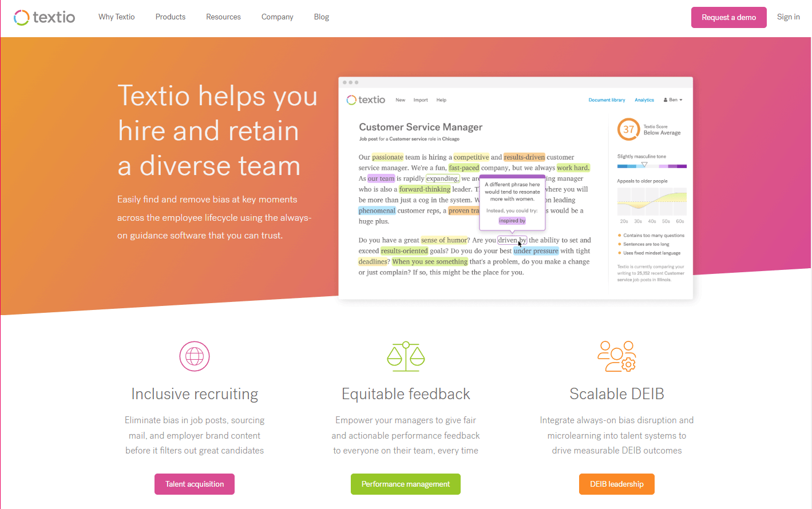Click the highlighted word 'passionate'
Screen dimensions: 812x509
[x=388, y=157]
